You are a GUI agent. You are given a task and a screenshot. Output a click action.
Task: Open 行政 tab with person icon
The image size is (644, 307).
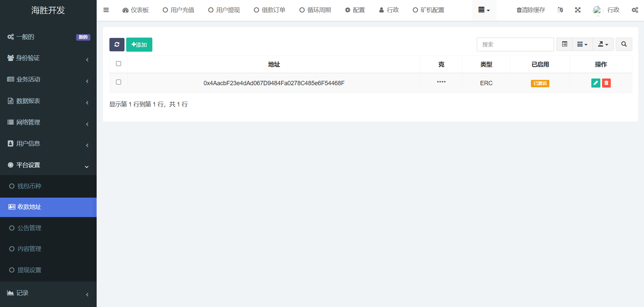[389, 10]
